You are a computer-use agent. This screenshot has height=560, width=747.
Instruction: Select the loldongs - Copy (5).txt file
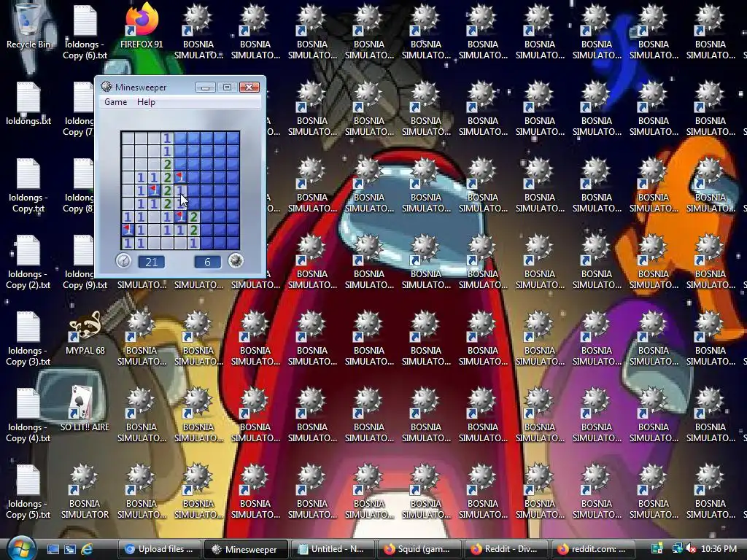click(28, 492)
